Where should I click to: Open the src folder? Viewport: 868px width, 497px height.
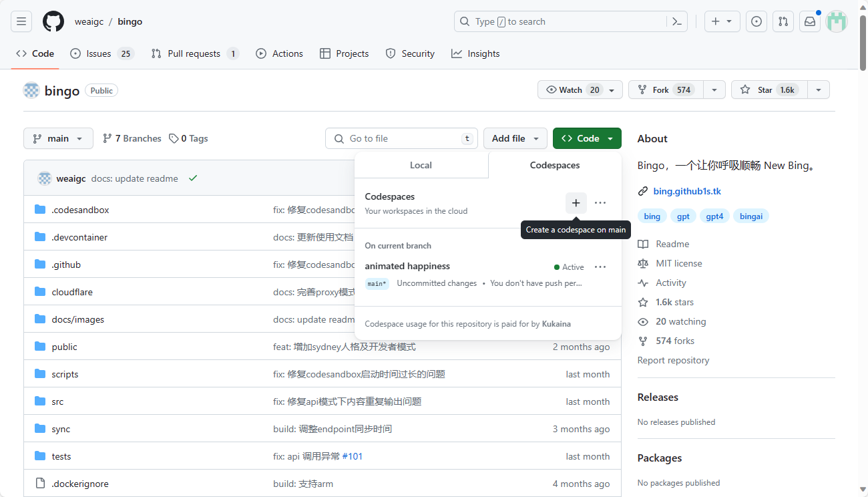tap(57, 401)
